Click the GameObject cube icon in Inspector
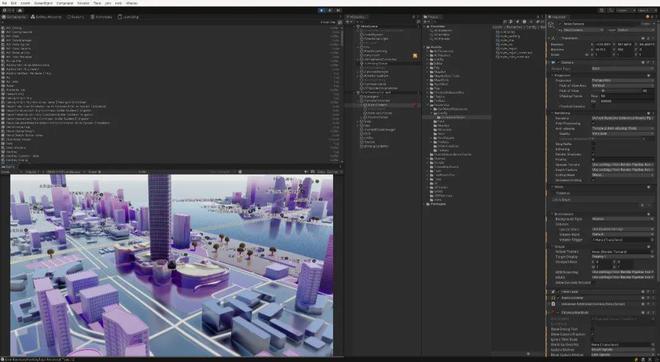 [x=552, y=26]
